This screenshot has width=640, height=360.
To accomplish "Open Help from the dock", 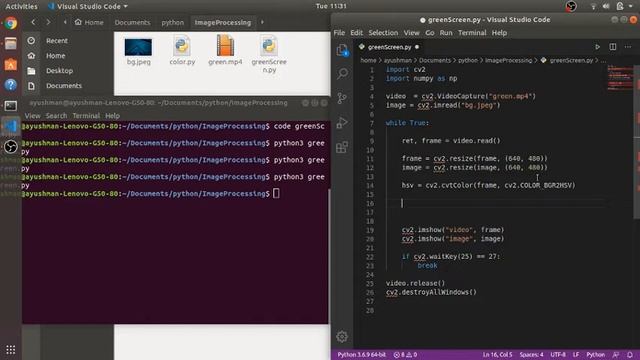I will [x=11, y=85].
